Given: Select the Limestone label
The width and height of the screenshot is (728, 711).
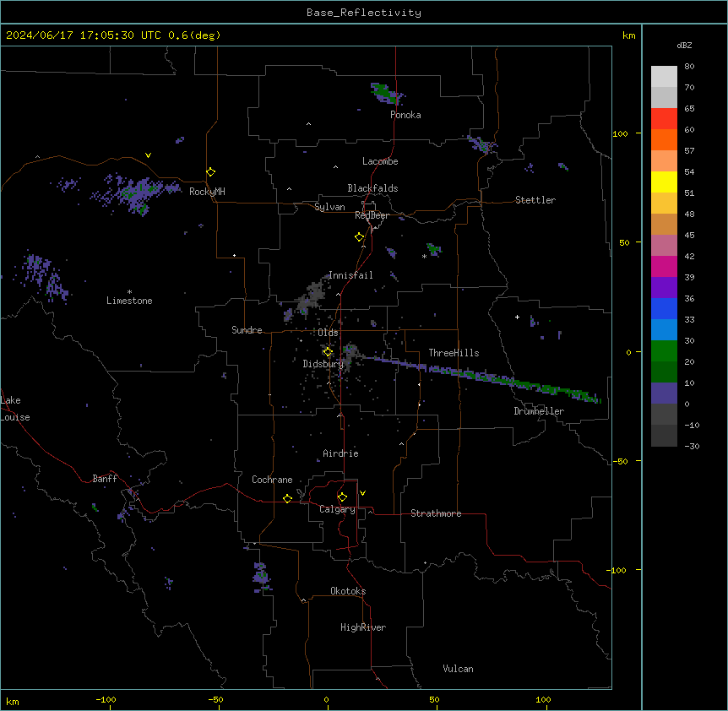Looking at the screenshot, I should (129, 301).
